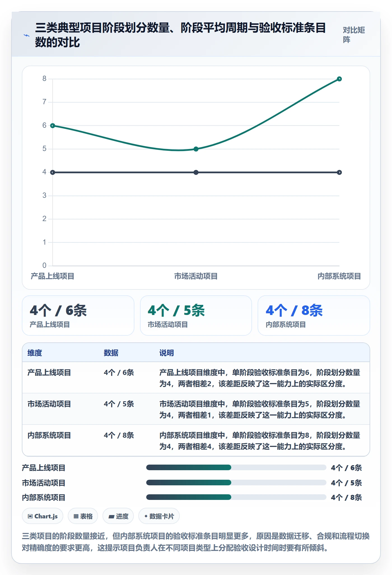Click the 数据 table column header

[x=111, y=353]
